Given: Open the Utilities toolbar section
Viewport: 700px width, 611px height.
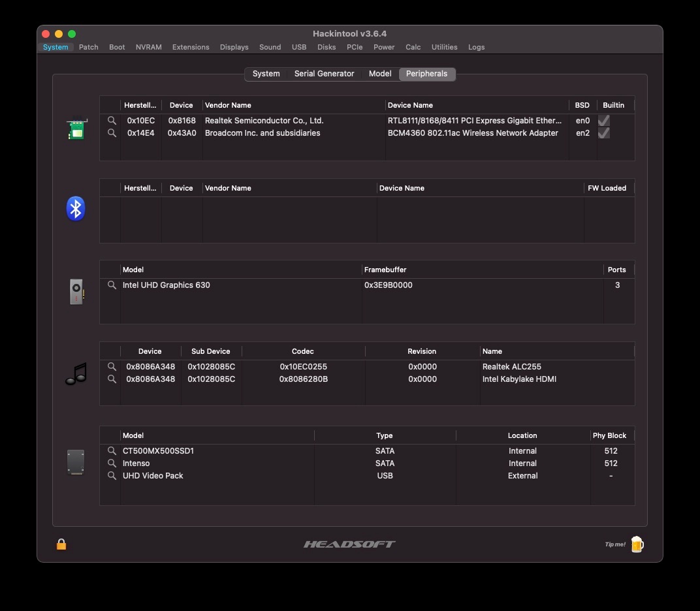Looking at the screenshot, I should [x=444, y=47].
